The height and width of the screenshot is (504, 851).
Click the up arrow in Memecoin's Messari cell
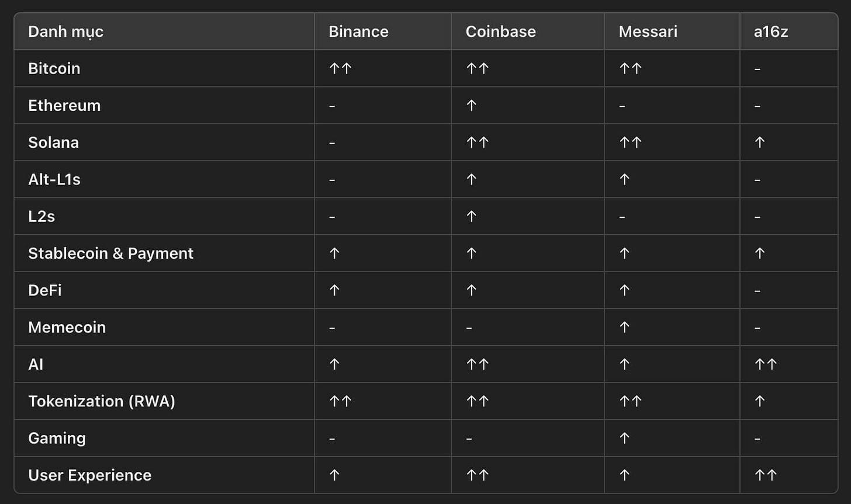pyautogui.click(x=624, y=327)
